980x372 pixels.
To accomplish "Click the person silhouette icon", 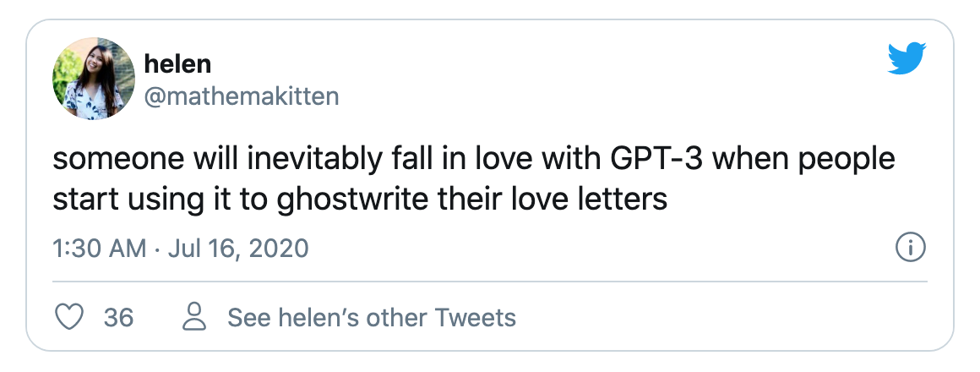I will click(195, 318).
